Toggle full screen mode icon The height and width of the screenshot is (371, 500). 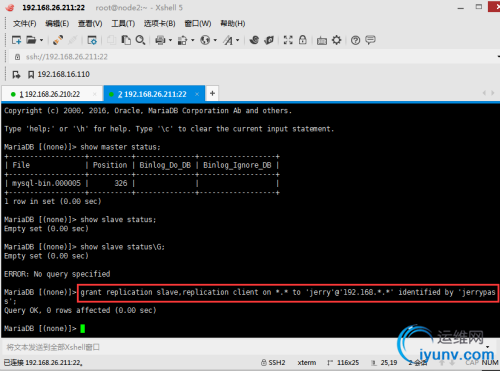(x=288, y=40)
